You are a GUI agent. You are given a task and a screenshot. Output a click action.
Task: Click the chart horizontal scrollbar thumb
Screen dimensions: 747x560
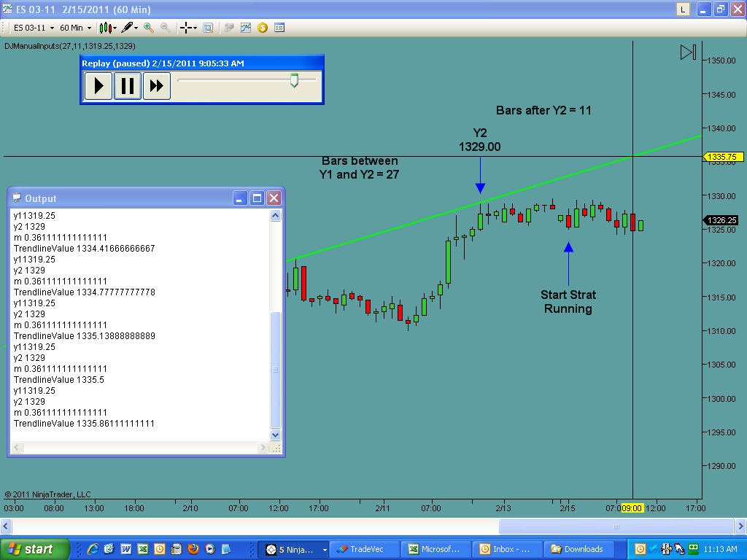616,526
